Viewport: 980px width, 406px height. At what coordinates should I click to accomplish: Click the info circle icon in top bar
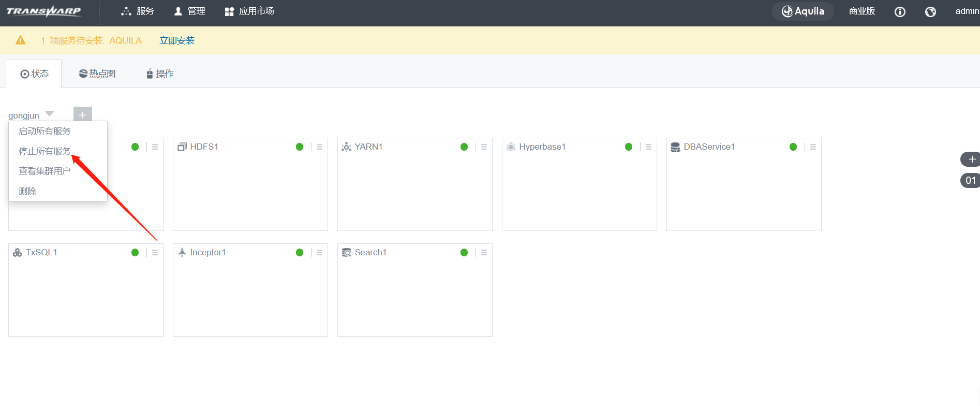click(x=900, y=12)
